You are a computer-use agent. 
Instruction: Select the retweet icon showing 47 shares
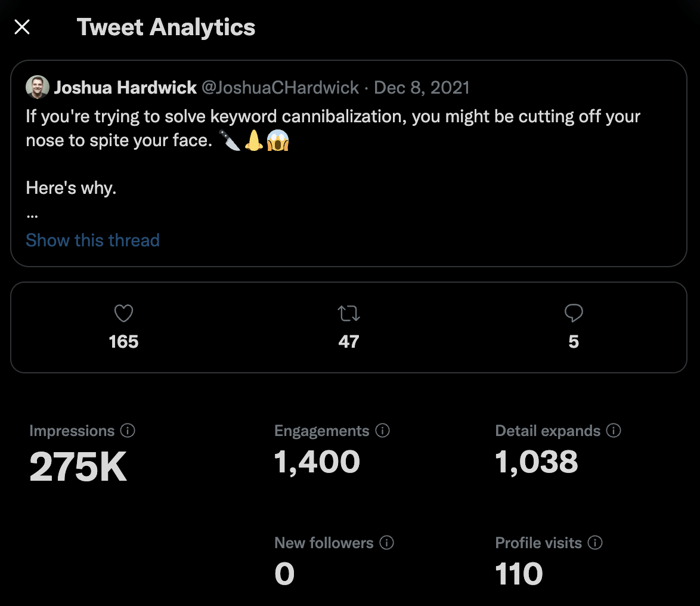[x=348, y=313]
